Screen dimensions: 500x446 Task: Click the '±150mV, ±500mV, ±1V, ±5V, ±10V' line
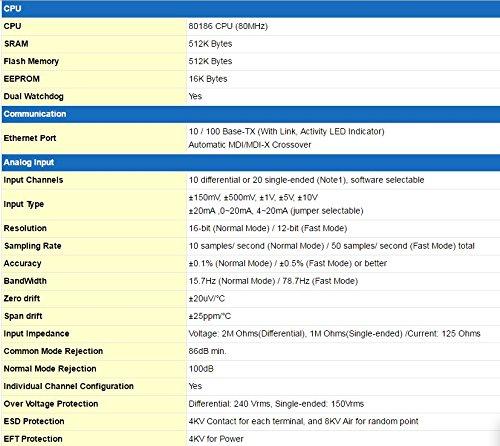click(253, 197)
